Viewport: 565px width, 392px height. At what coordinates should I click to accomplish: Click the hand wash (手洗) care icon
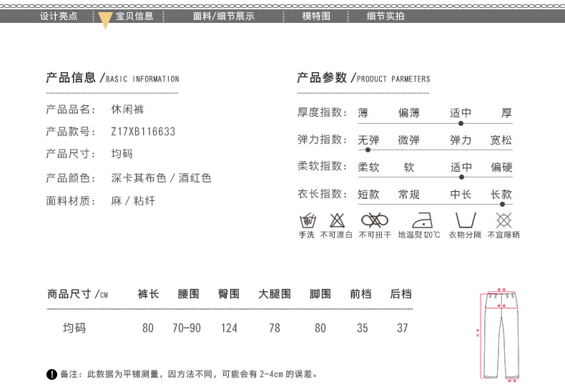coord(306,220)
